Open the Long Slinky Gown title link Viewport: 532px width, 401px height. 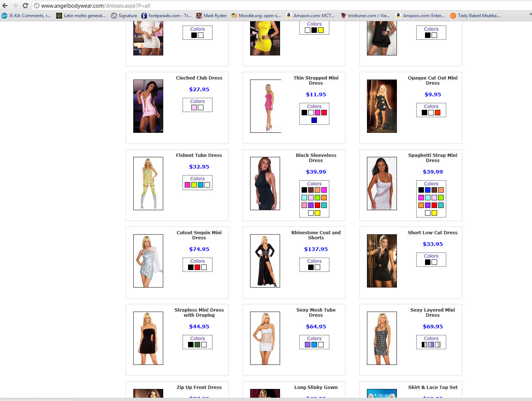[x=316, y=387]
